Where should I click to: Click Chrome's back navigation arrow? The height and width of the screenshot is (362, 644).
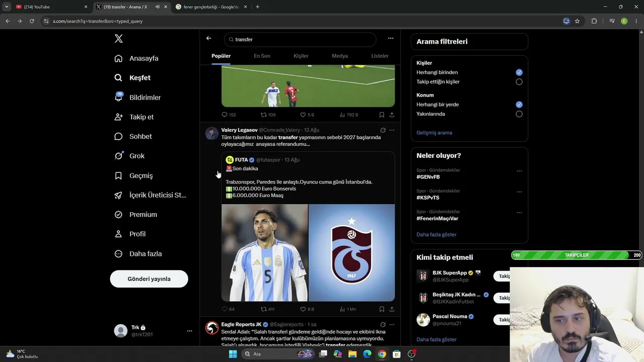tap(8, 21)
